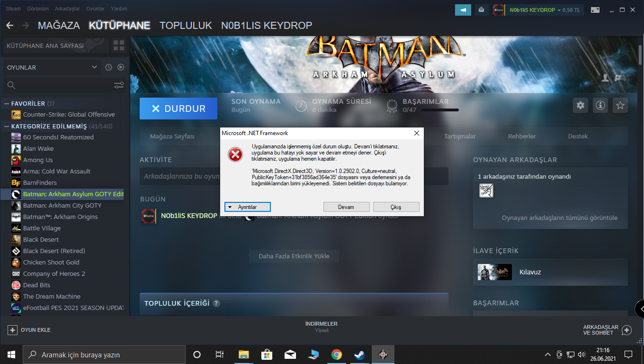Open the Destek game tab
This screenshot has width=644, height=364.
coord(578,136)
